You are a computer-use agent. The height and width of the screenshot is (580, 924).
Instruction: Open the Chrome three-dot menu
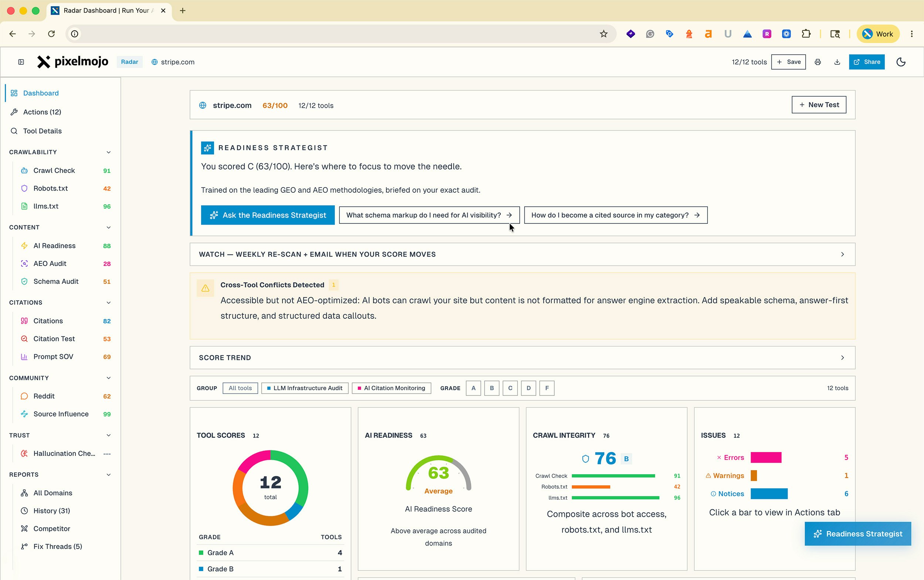point(912,34)
